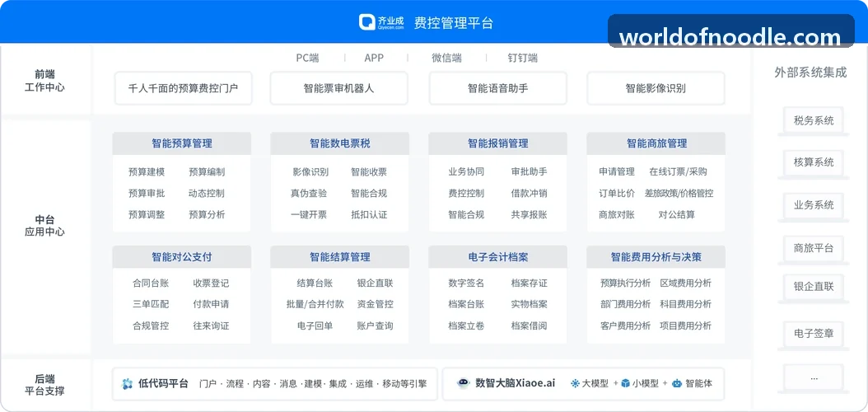Image resolution: width=868 pixels, height=412 pixels.
Task: Click the 数智大脑Xiaoe.ai label
Action: 516,383
